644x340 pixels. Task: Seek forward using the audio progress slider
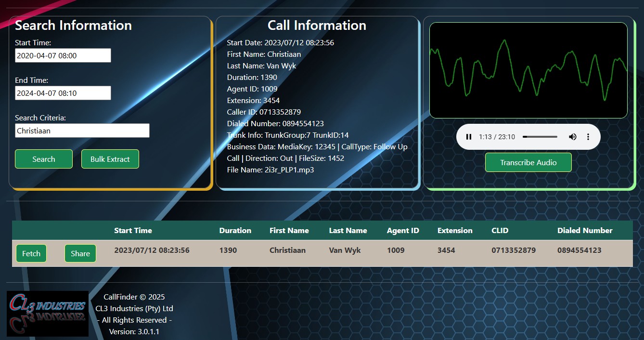(549, 137)
